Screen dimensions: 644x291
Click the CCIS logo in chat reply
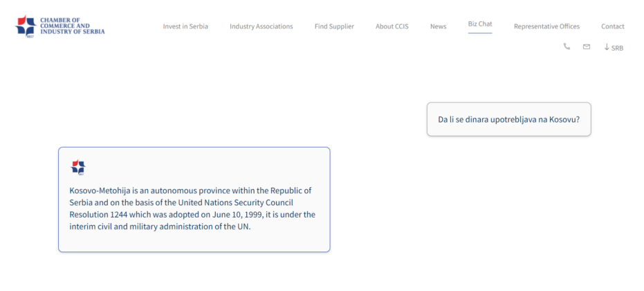[x=78, y=168]
